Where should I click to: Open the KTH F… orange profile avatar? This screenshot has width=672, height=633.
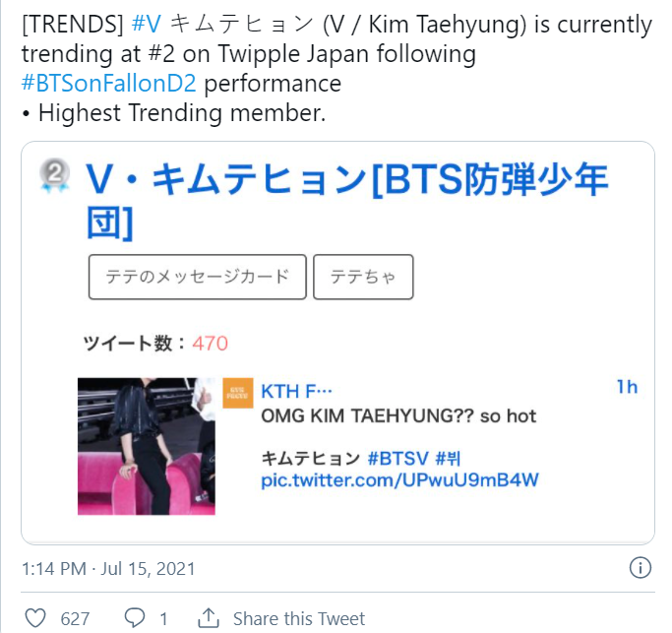[238, 393]
